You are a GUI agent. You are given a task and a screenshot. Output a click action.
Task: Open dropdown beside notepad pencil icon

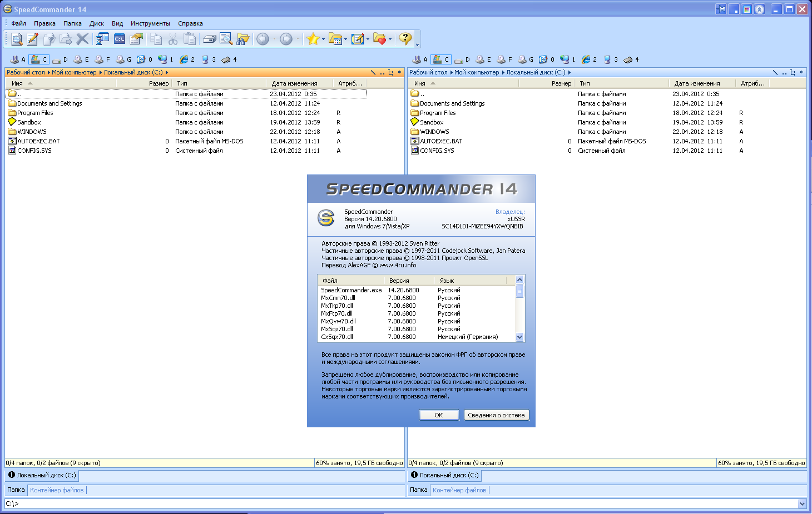[x=368, y=39]
